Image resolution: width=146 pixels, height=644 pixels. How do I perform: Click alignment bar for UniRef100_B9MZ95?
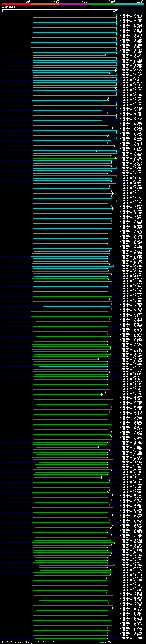71,73
